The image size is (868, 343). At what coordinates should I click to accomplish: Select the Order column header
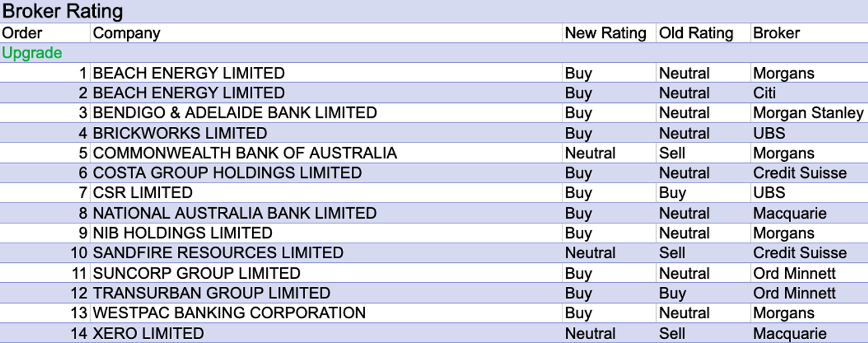[x=22, y=33]
